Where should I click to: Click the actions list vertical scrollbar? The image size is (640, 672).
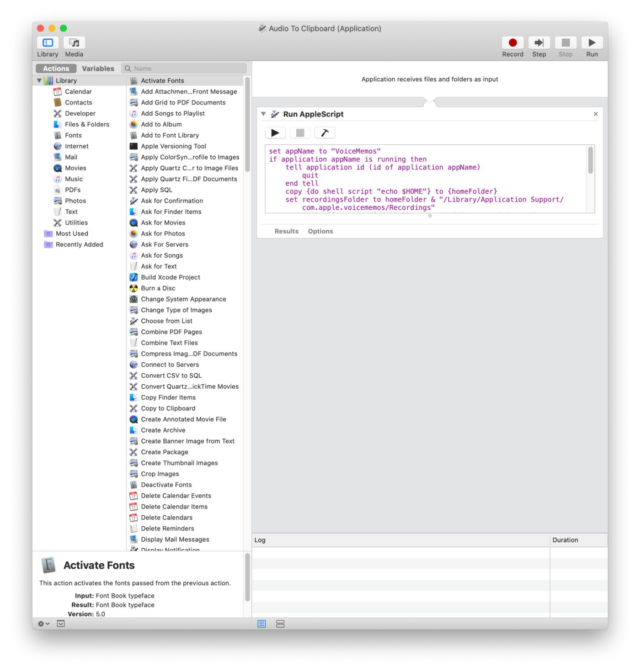click(247, 124)
